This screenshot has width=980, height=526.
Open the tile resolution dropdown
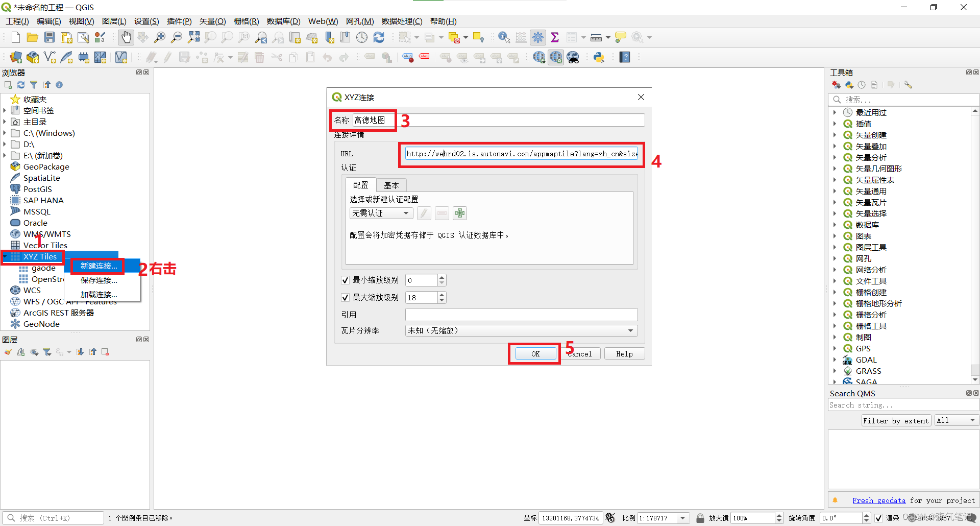[521, 330]
